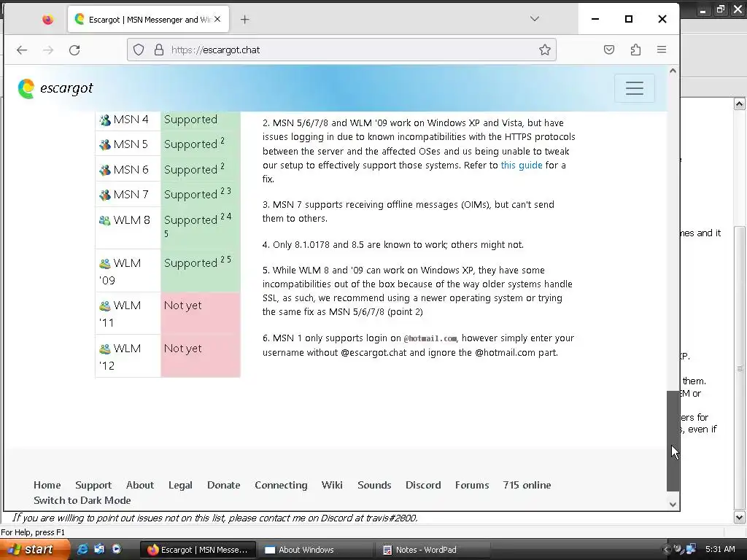The image size is (747, 560).
Task: Expand hidden system tray icons
Action: pyautogui.click(x=667, y=550)
